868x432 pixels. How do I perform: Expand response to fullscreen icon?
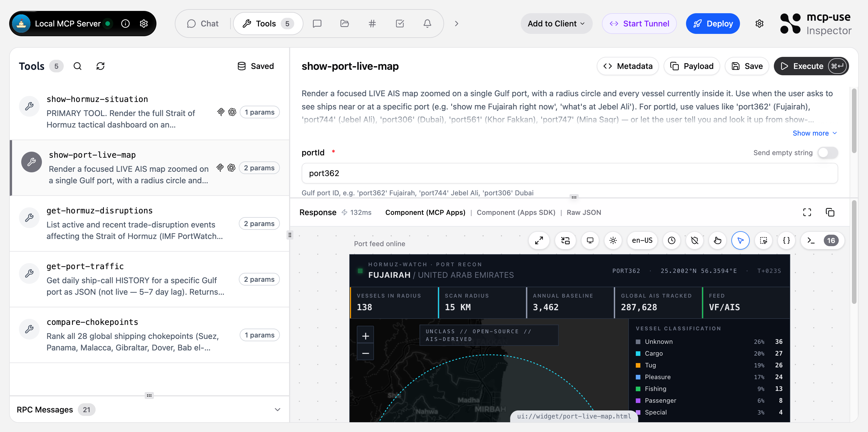tap(807, 213)
